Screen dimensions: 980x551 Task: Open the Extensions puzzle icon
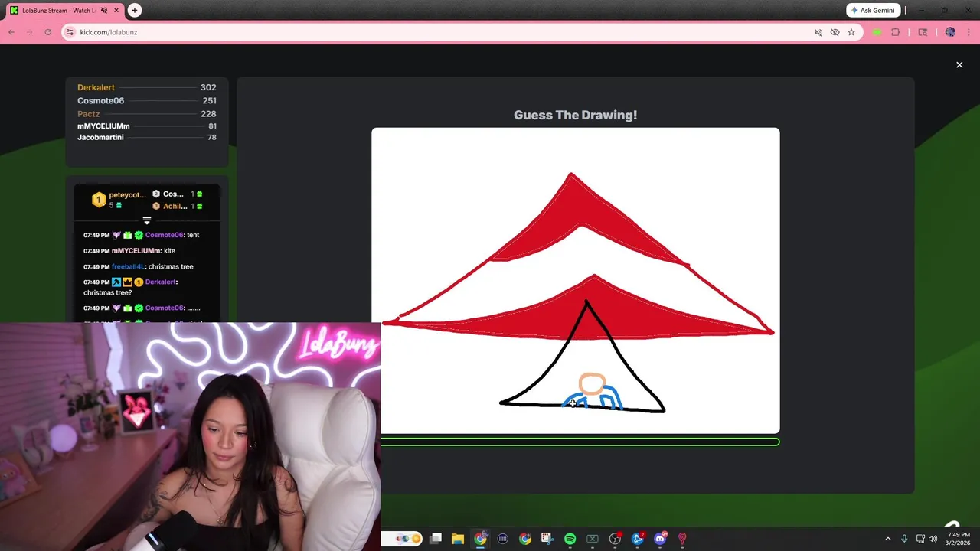[x=896, y=32]
